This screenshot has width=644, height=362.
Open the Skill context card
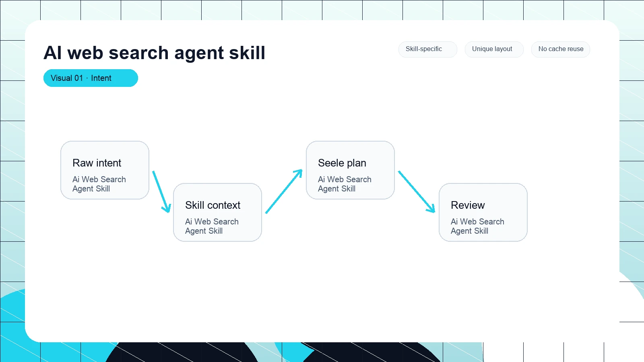pos(217,212)
